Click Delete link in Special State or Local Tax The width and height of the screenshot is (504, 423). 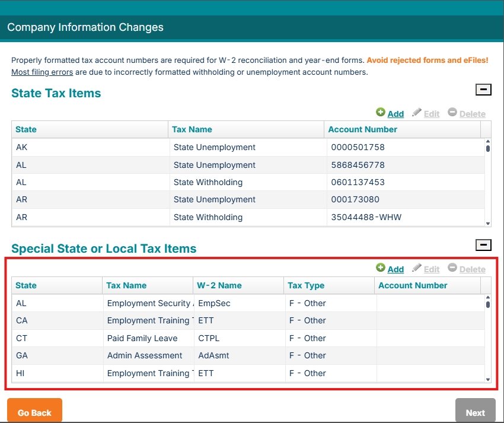(x=472, y=269)
